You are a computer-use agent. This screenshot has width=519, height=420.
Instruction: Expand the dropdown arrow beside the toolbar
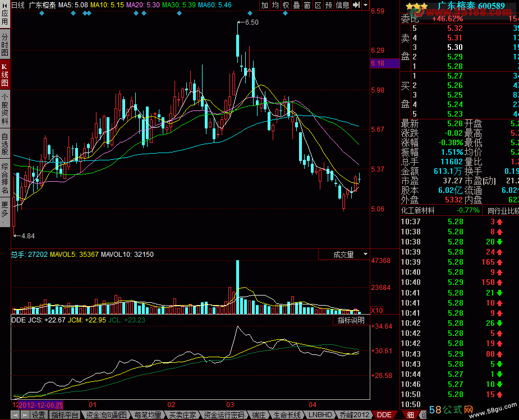[x=366, y=5]
